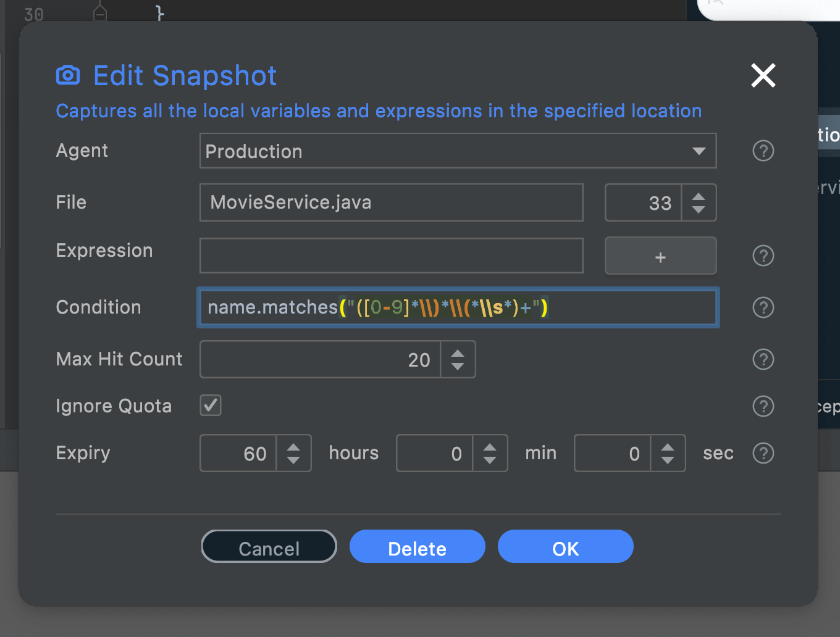Click the help icon next to Agent
Screen dimensions: 840x637
pyautogui.click(x=763, y=151)
